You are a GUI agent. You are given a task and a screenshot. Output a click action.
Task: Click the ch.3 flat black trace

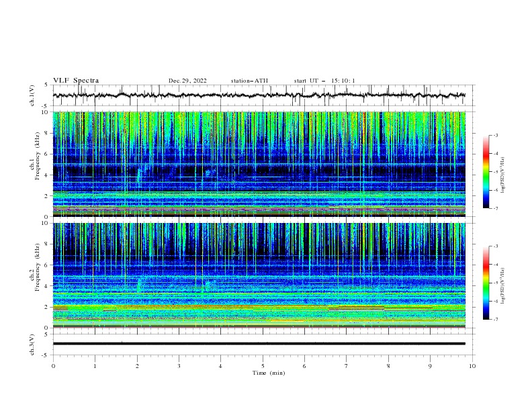(259, 344)
